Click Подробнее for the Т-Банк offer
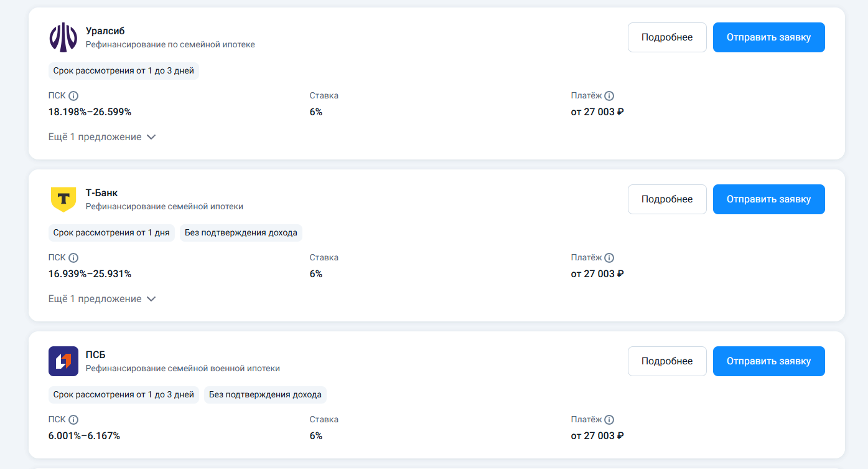This screenshot has width=868, height=469. point(667,199)
